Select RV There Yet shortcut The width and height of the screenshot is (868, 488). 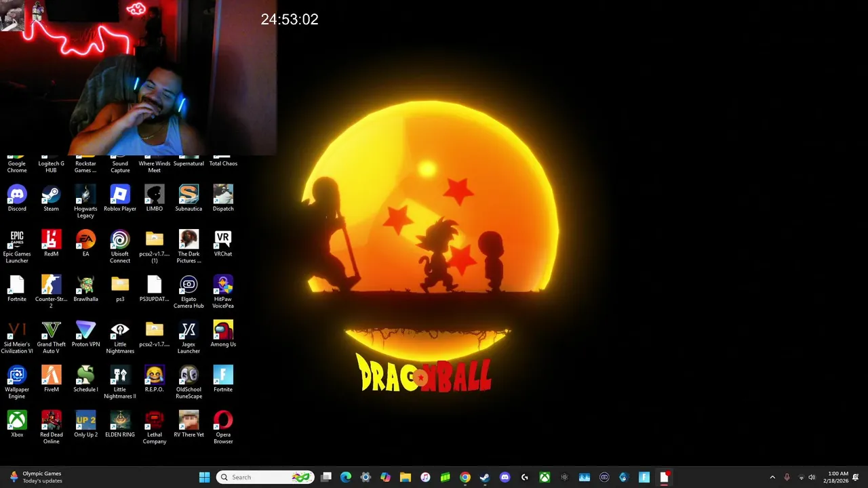point(189,424)
